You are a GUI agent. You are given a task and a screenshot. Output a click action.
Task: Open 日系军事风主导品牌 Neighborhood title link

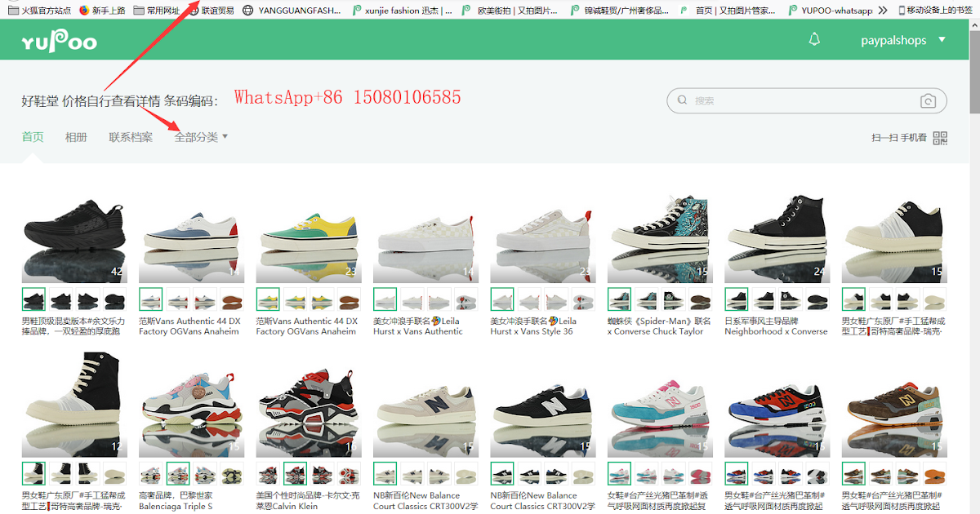click(777, 326)
